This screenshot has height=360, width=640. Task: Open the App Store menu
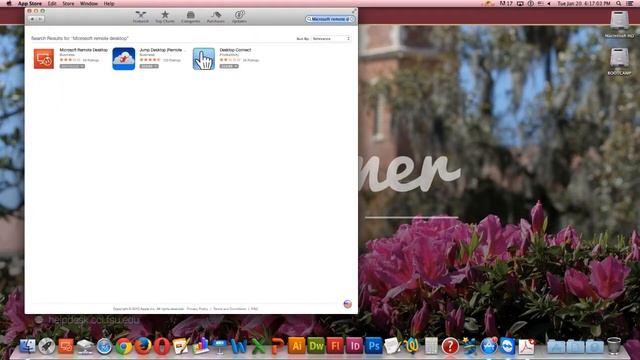point(30,3)
